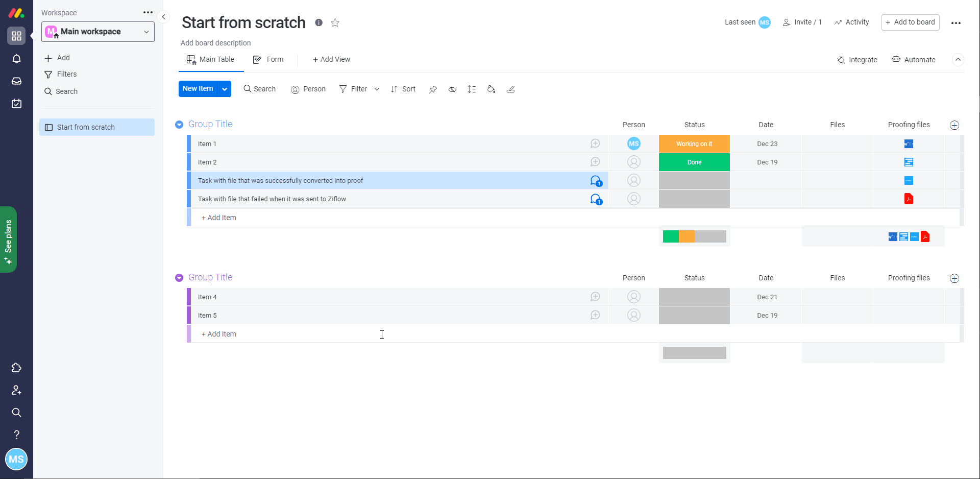Open Activity log button
Viewport: 980px width, 479px height.
[851, 22]
